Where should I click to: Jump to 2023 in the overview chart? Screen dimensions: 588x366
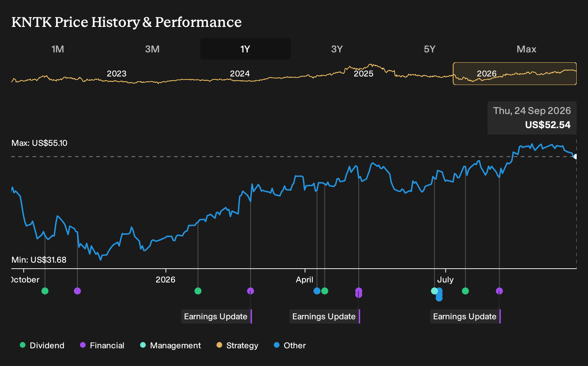(x=116, y=74)
